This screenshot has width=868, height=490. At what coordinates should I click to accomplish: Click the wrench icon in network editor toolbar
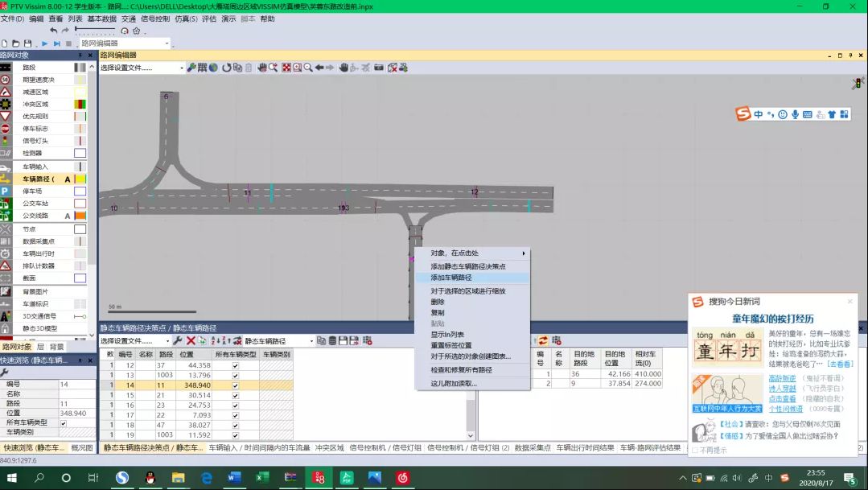click(191, 68)
